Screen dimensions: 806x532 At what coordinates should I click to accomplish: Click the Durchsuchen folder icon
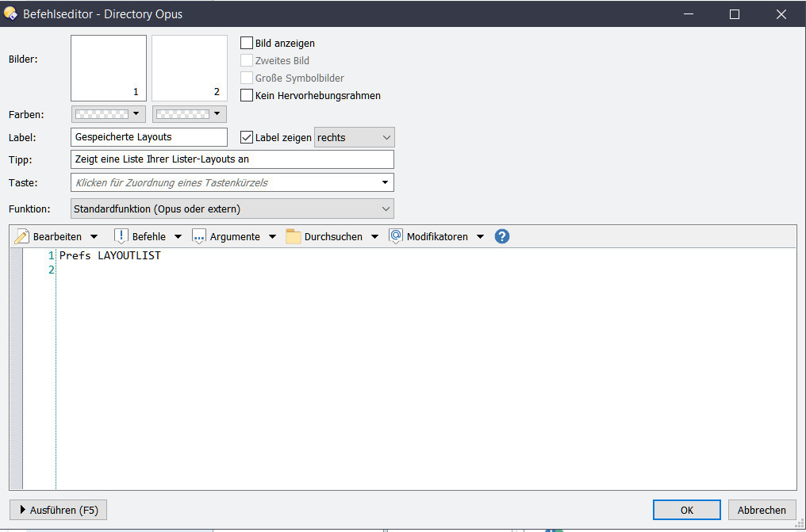tap(294, 237)
